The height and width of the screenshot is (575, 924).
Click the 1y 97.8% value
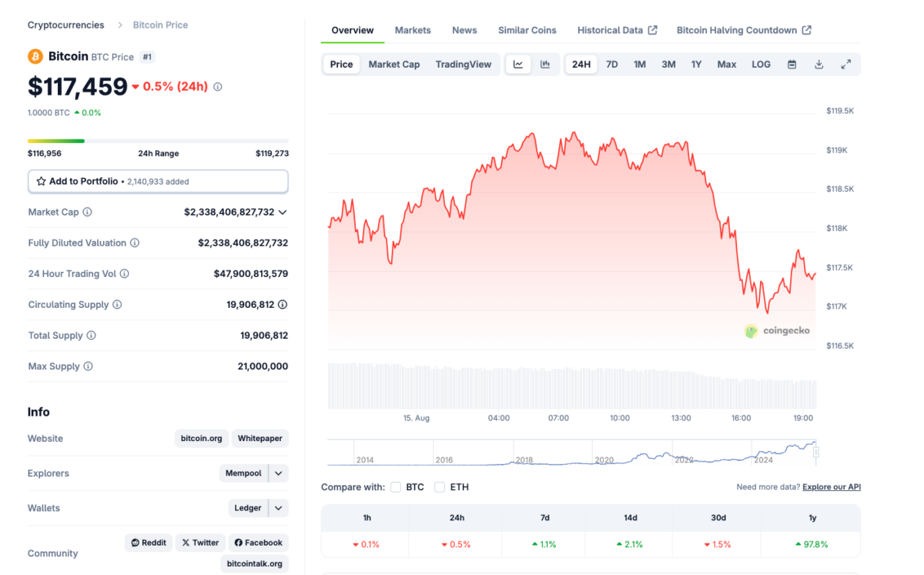[x=812, y=544]
